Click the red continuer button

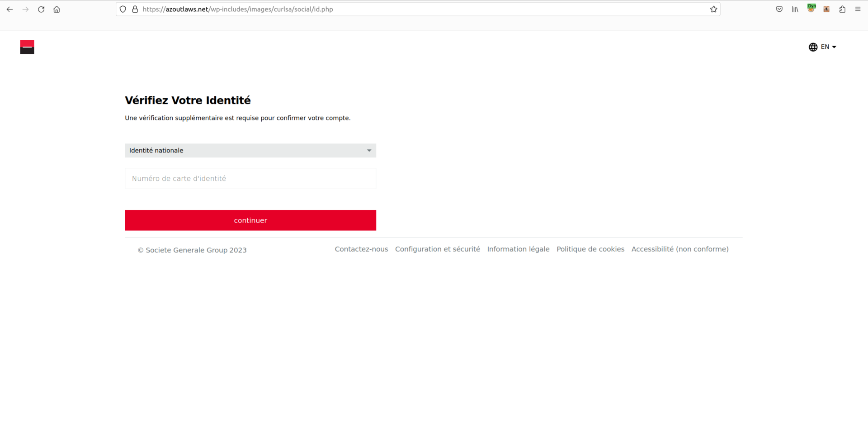click(250, 220)
